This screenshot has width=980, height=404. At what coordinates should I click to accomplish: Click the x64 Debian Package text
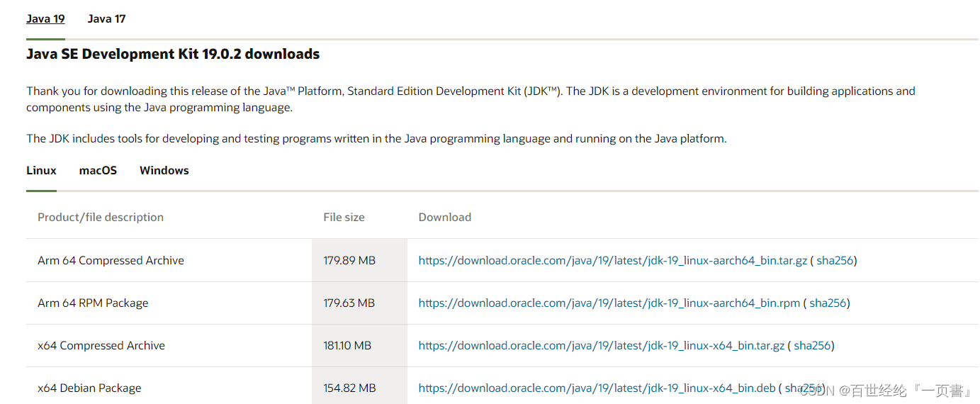pyautogui.click(x=89, y=388)
